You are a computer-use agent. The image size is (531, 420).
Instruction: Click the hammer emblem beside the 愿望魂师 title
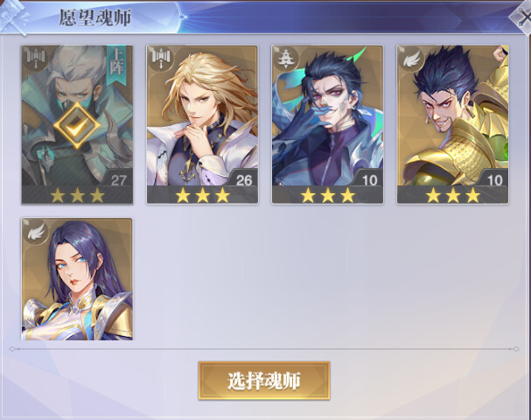[x=13, y=17]
